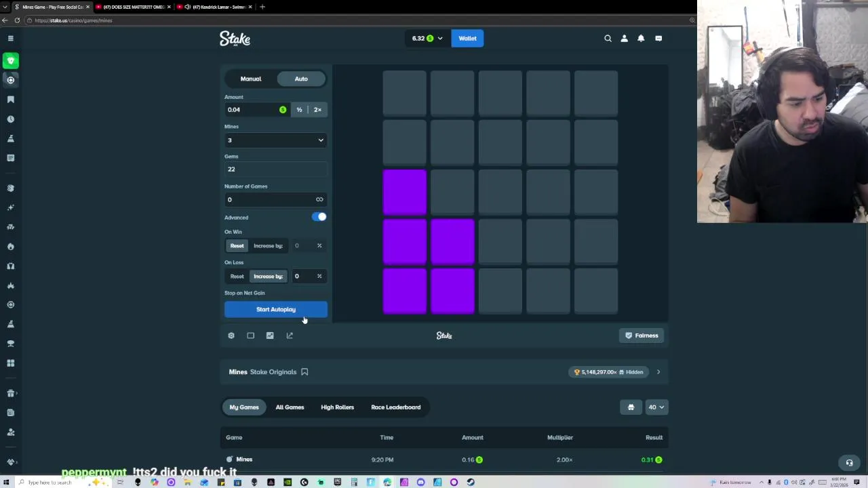Open the user profile icon in the header
Viewport: 868px width, 488px height.
(625, 39)
